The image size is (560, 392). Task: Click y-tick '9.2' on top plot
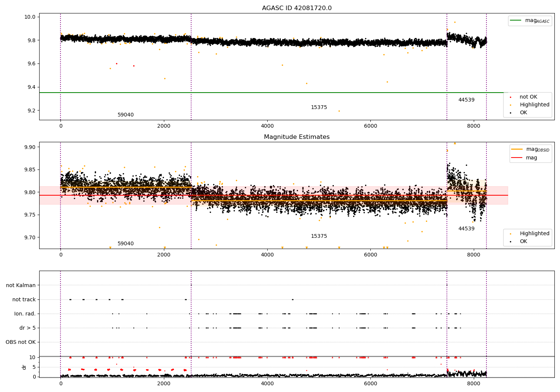(31, 111)
